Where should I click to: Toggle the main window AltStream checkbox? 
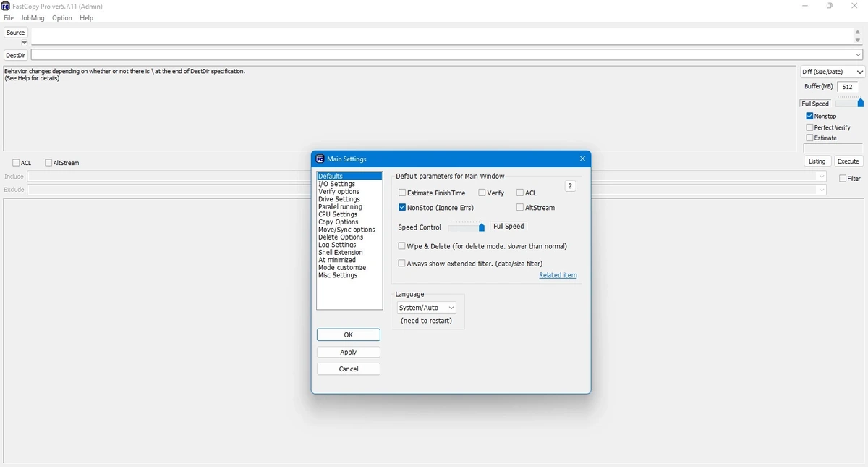pyautogui.click(x=48, y=163)
